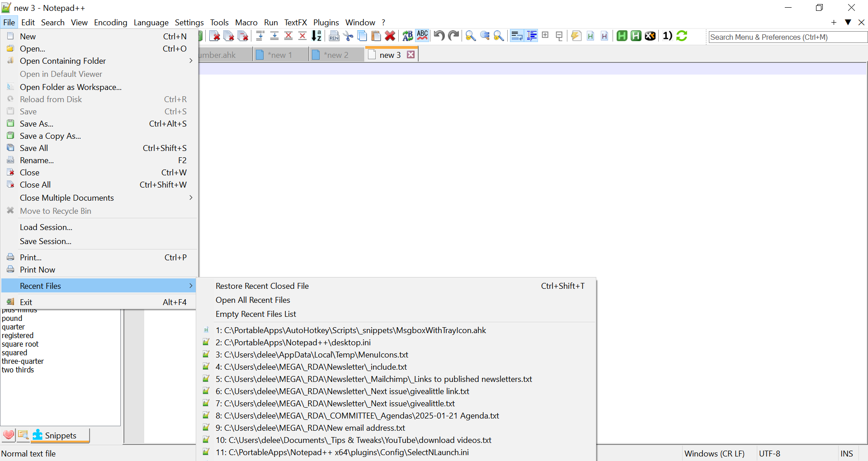Image resolution: width=868 pixels, height=461 pixels.
Task: Click the red X delete toolbar icon
Action: (x=390, y=36)
